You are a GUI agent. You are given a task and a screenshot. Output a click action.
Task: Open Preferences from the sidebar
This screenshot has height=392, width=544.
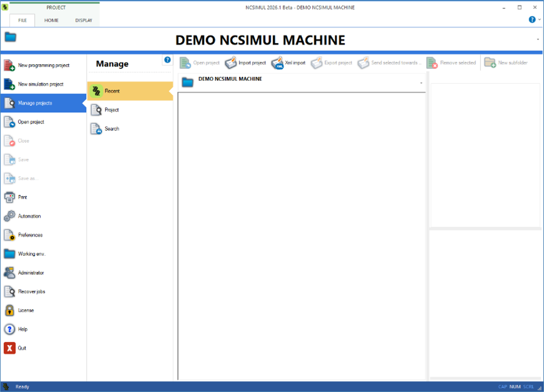(x=43, y=235)
